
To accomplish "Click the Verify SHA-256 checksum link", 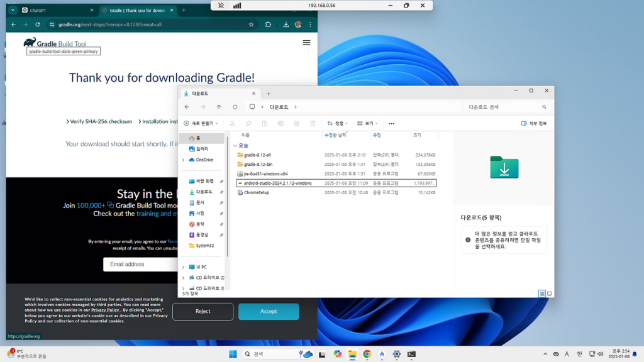I will pos(99,121).
